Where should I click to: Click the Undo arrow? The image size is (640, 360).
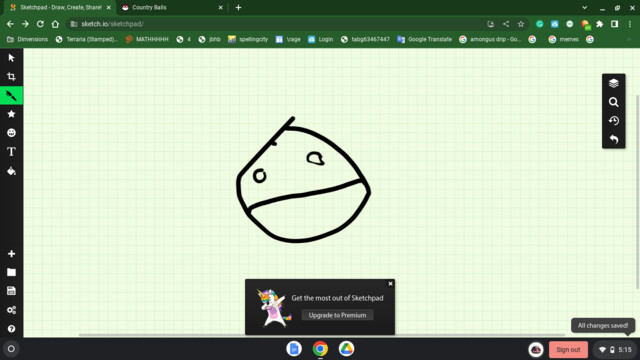click(613, 139)
